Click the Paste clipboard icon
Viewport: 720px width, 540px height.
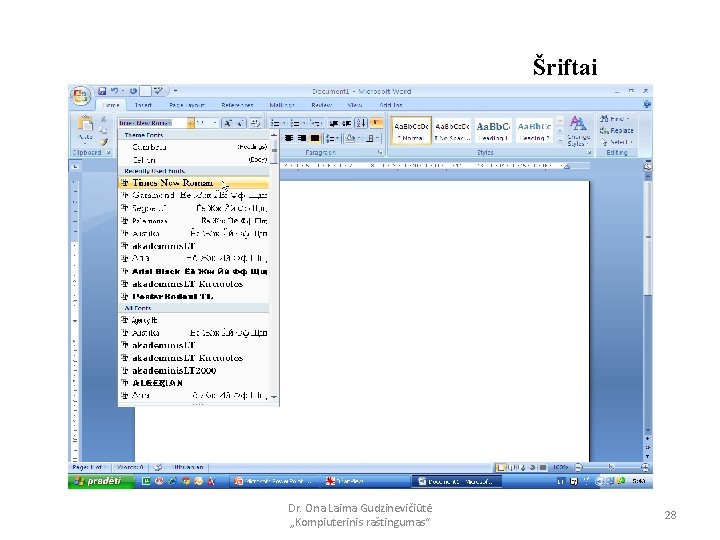(x=85, y=123)
